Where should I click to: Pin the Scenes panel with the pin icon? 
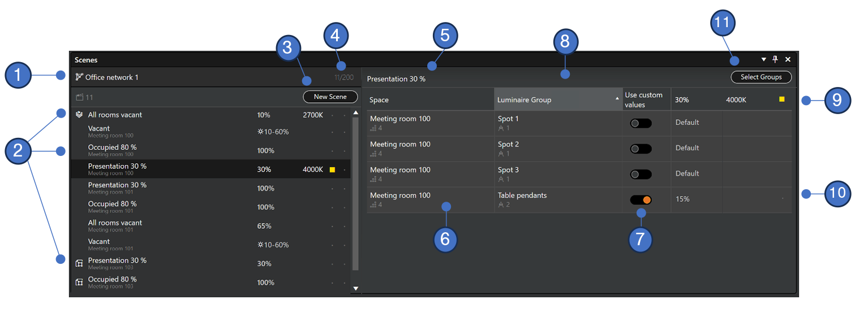[775, 59]
